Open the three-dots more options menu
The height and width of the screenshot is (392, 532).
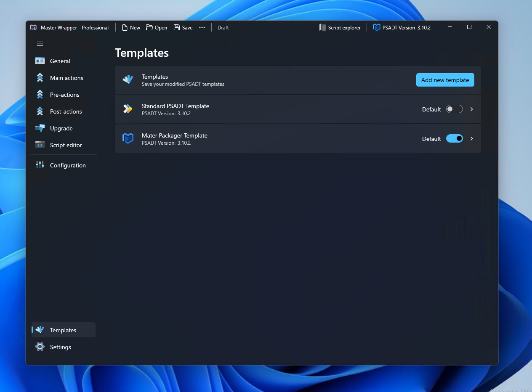202,27
